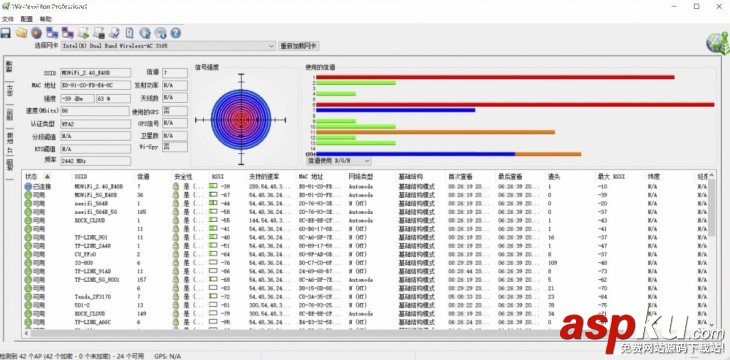Click the purple networked computers toolbar icon
The width and height of the screenshot is (730, 360).
tap(68, 33)
